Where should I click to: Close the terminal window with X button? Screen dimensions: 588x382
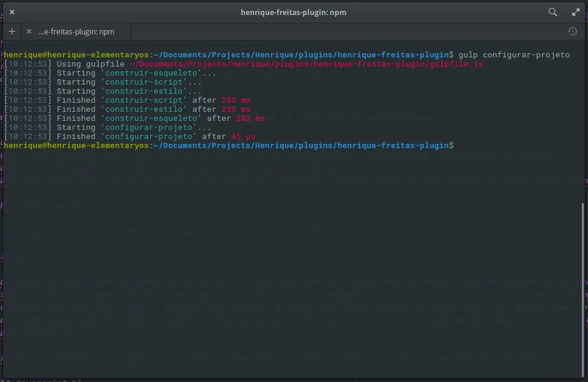pyautogui.click(x=12, y=12)
